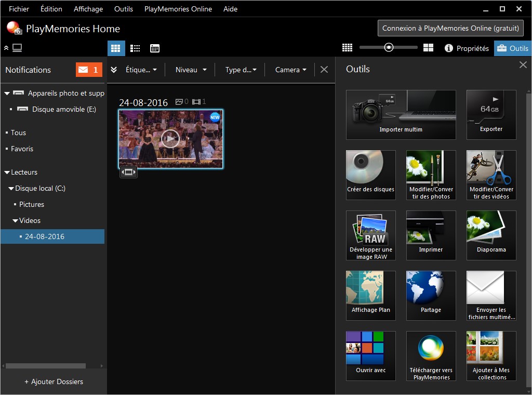Collapse the Lecteurs tree node

7,173
